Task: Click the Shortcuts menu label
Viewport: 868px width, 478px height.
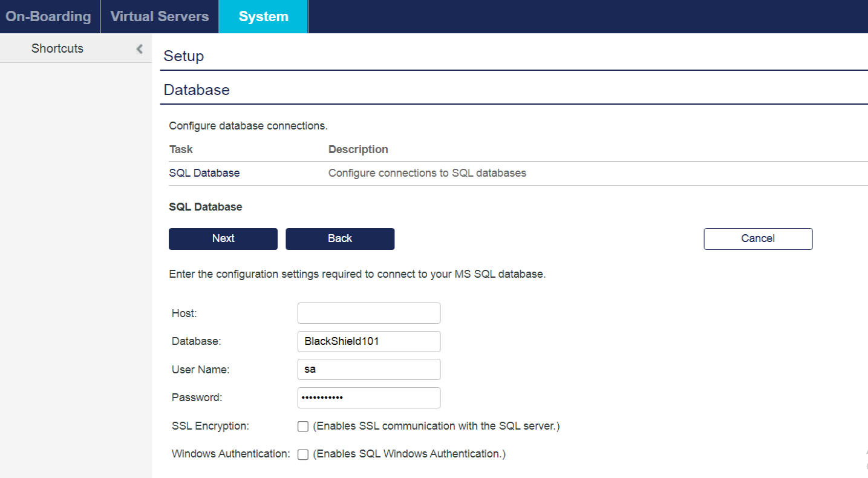Action: point(57,48)
